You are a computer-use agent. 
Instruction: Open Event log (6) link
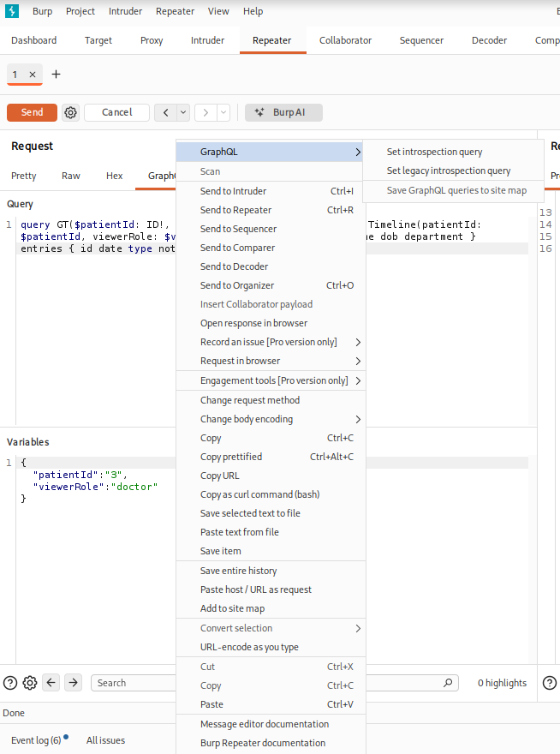(36, 740)
